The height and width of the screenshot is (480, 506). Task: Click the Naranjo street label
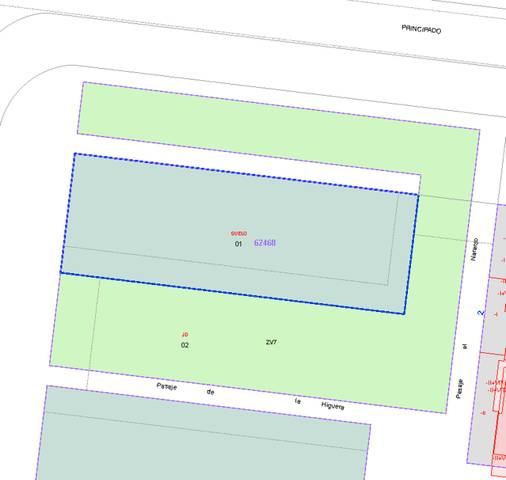[474, 249]
